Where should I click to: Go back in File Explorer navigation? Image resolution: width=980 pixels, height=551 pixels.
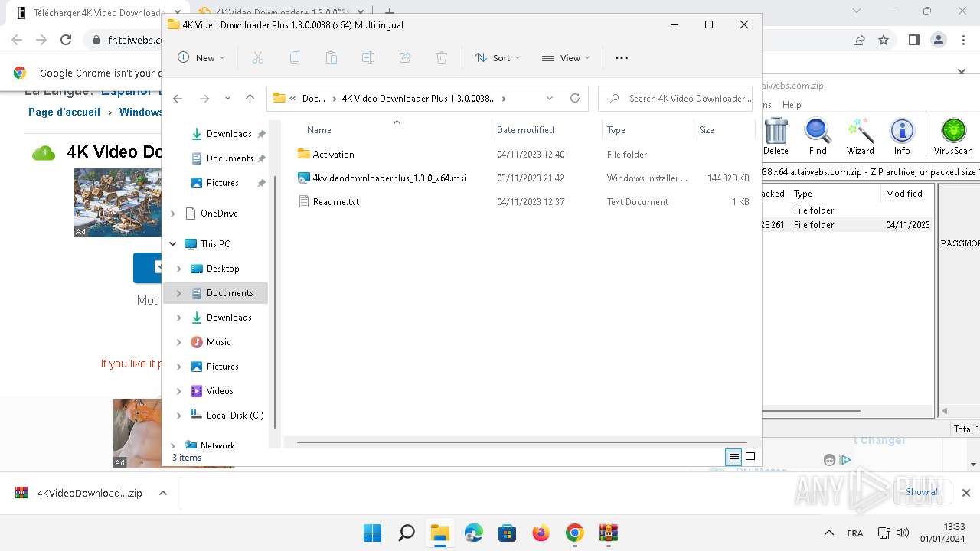click(x=178, y=98)
